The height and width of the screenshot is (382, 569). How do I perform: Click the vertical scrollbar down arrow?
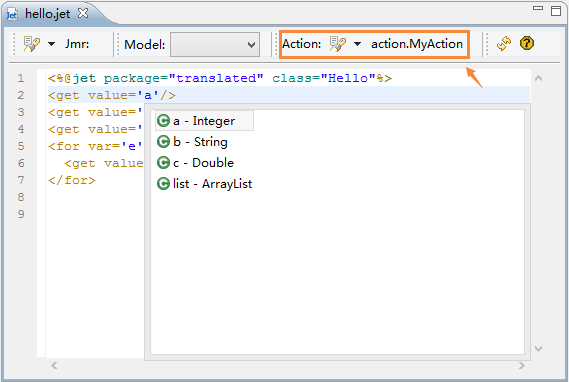click(539, 349)
